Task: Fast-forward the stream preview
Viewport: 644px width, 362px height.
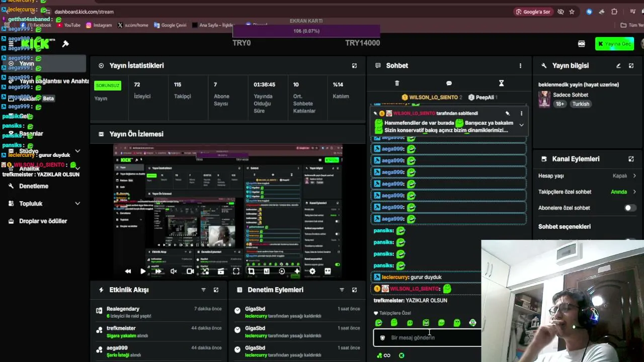Action: pyautogui.click(x=158, y=271)
